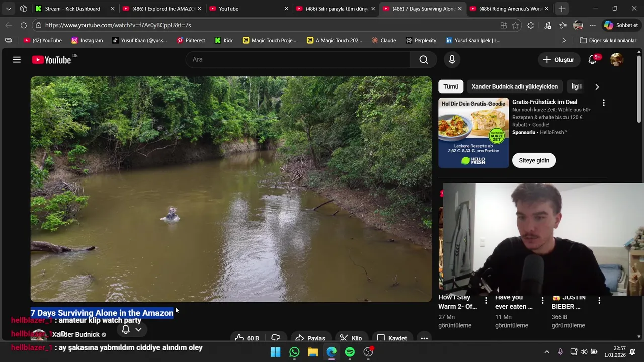
Task: Open YouTube notifications bell
Action: (x=593, y=60)
